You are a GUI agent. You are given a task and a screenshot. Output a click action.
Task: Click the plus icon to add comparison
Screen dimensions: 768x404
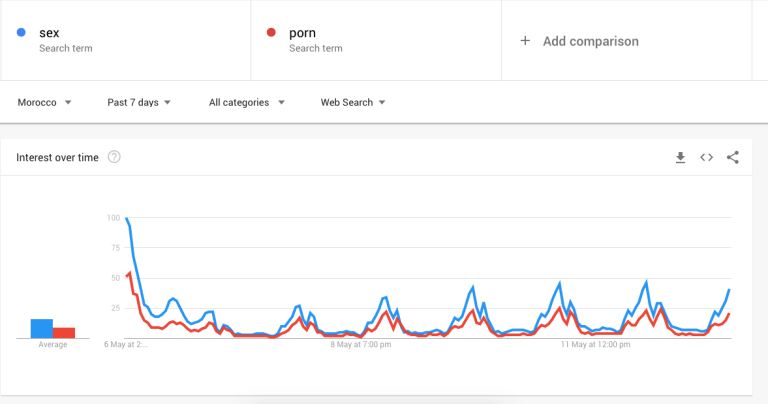tap(525, 41)
